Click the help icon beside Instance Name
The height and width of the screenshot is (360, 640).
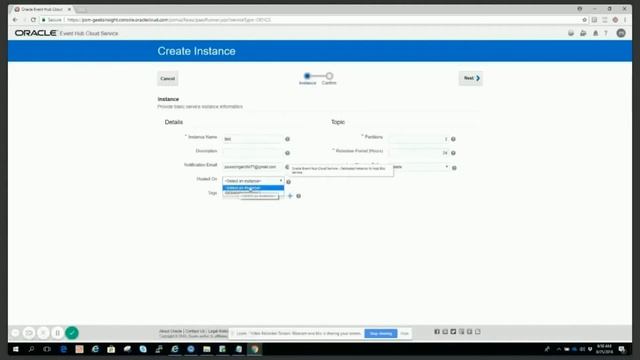pos(287,139)
